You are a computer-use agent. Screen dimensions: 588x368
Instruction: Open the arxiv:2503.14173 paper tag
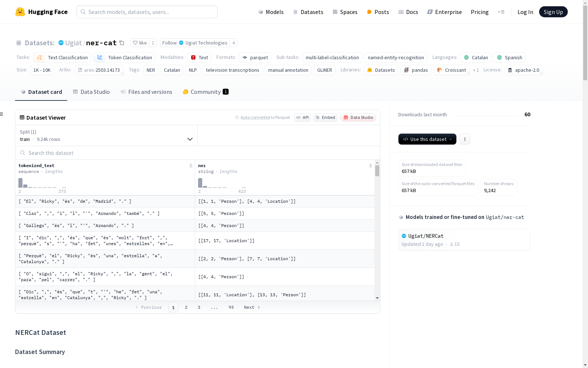99,70
